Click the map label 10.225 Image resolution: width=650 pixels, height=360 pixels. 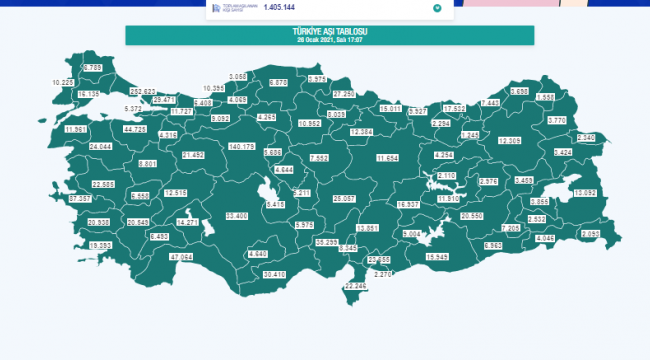tap(63, 83)
